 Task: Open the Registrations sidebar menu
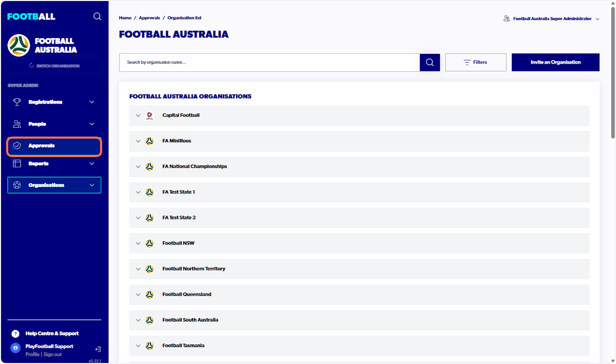coord(54,102)
